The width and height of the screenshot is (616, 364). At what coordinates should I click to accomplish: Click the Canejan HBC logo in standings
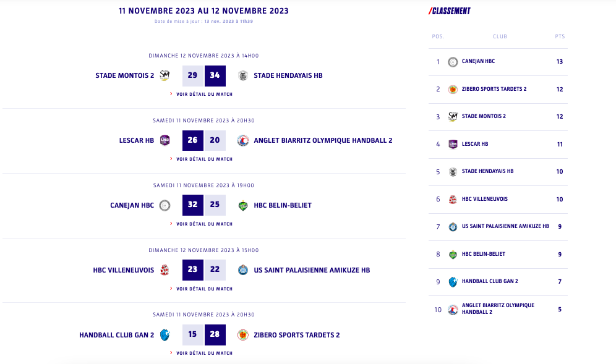[453, 62]
